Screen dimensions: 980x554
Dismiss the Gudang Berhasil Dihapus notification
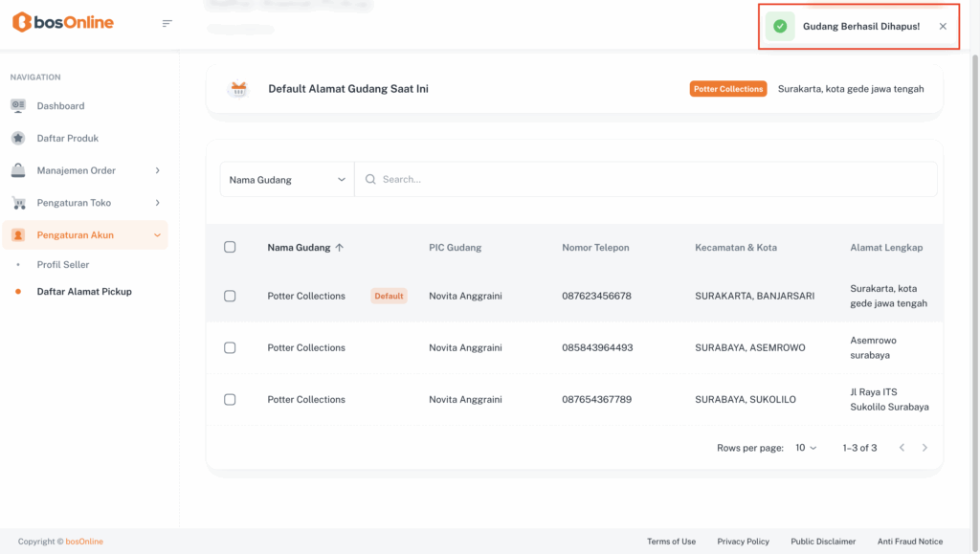coord(943,26)
